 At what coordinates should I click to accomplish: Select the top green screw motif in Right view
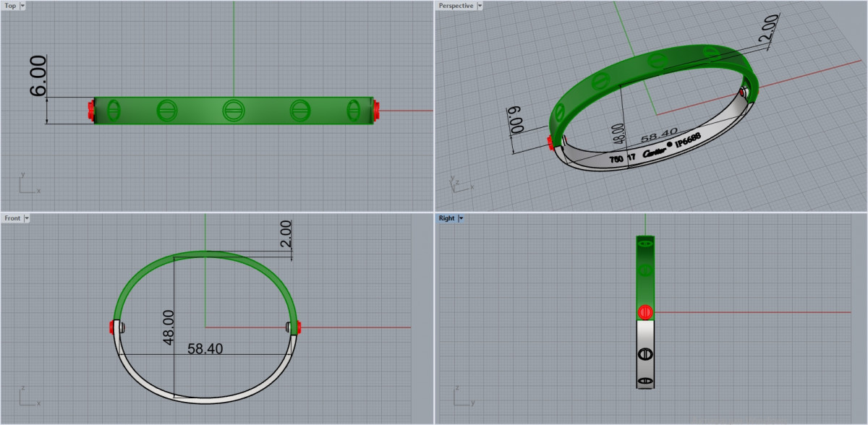pyautogui.click(x=645, y=245)
